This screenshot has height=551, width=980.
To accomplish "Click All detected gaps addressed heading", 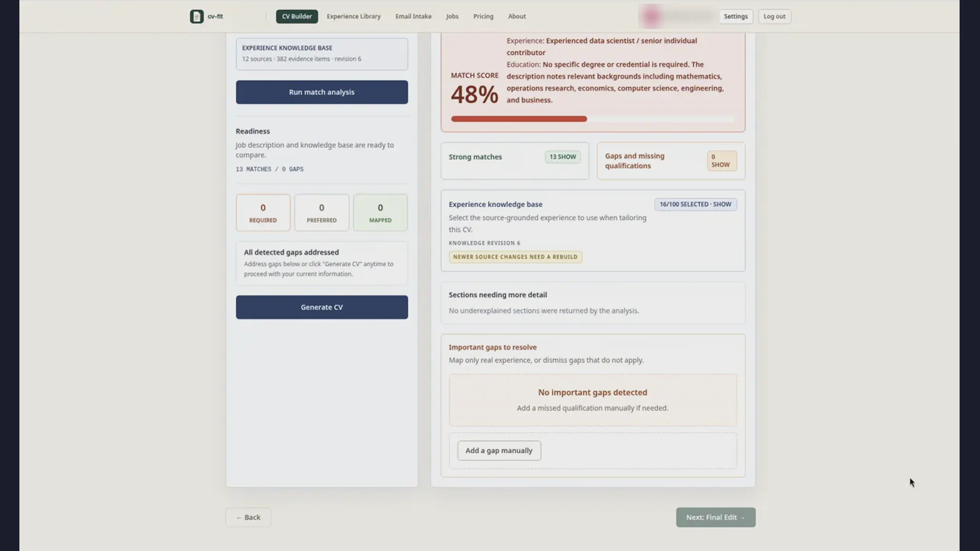I will tap(291, 253).
